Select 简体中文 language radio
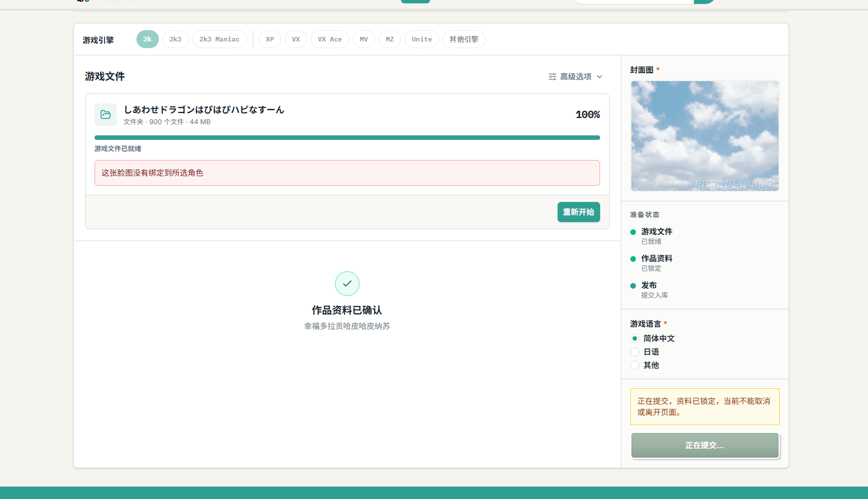This screenshot has height=499, width=868. point(635,338)
